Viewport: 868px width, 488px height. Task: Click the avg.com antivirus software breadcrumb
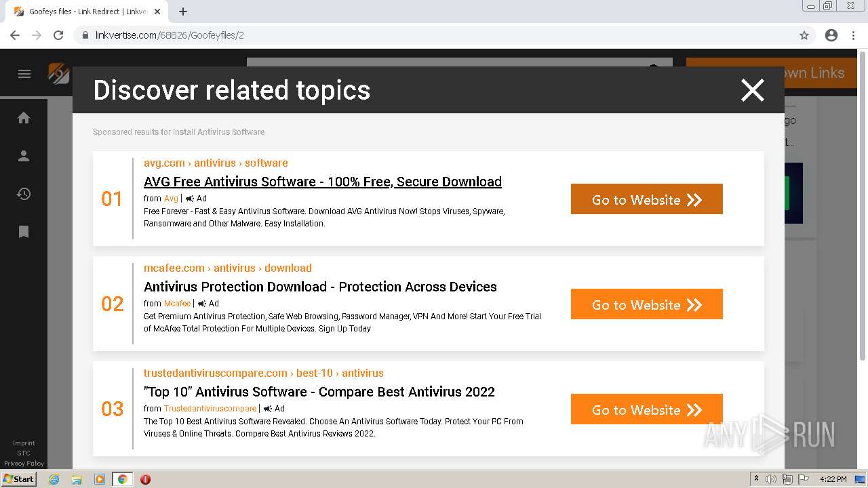coord(216,163)
